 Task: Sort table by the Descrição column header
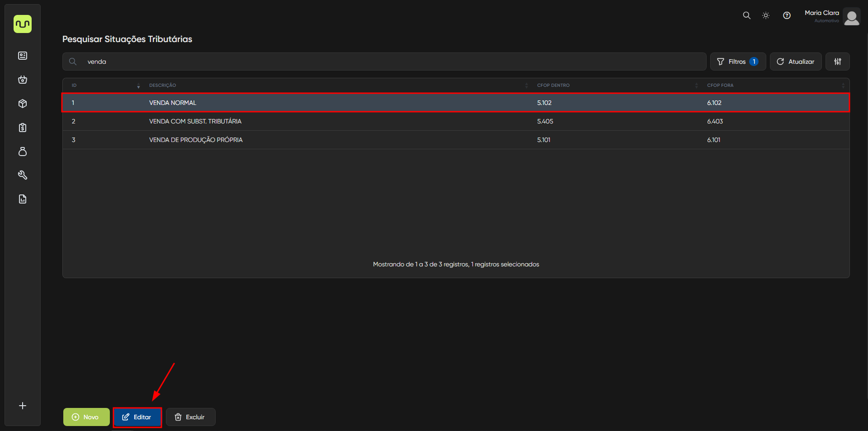[163, 85]
